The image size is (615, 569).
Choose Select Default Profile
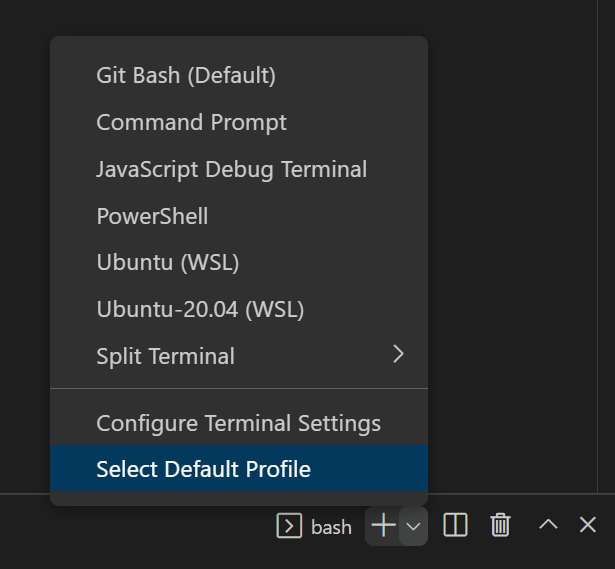click(x=239, y=469)
